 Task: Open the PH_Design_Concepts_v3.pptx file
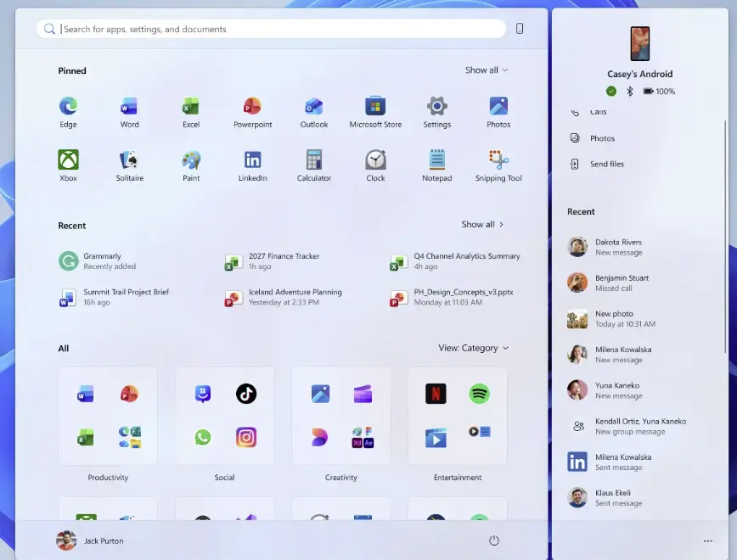(x=452, y=297)
